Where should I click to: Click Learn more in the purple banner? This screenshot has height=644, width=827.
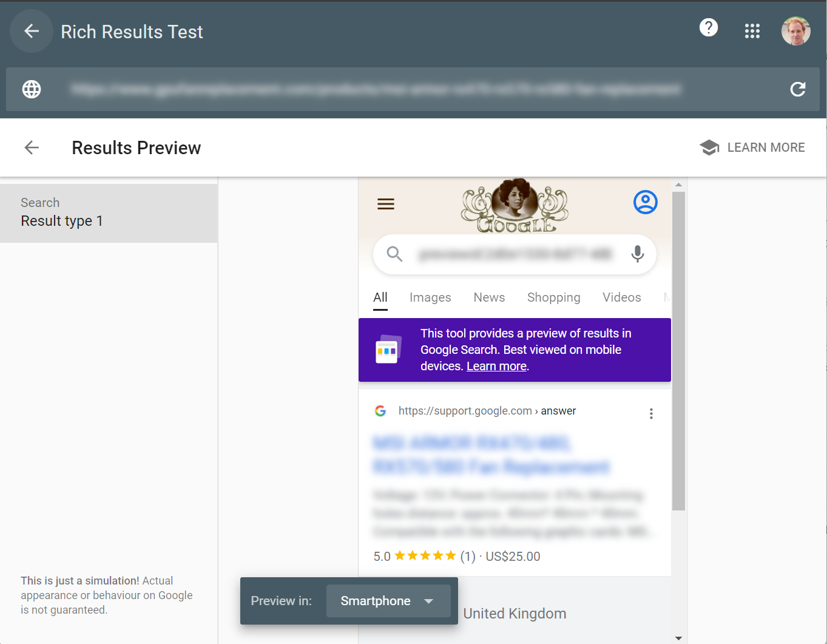point(496,366)
